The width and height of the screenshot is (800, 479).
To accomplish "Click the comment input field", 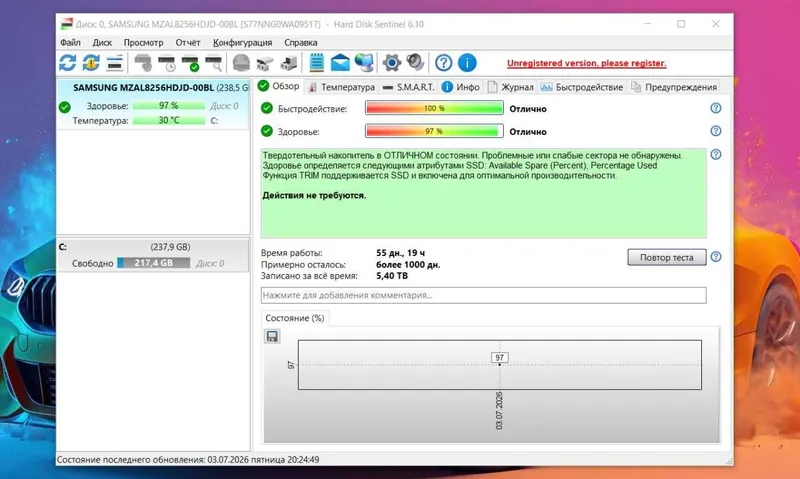I will coord(484,295).
